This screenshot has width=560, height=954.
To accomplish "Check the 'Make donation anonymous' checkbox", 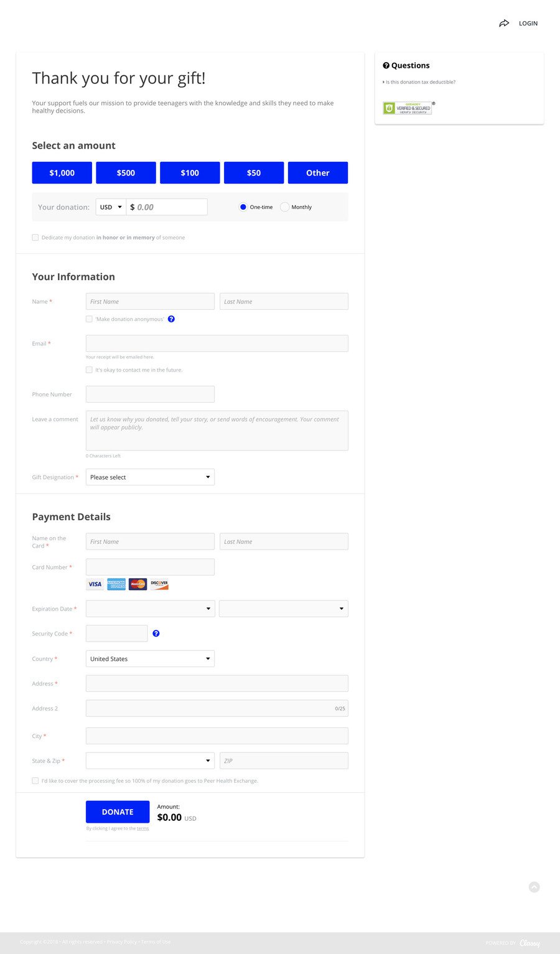I will [x=89, y=319].
